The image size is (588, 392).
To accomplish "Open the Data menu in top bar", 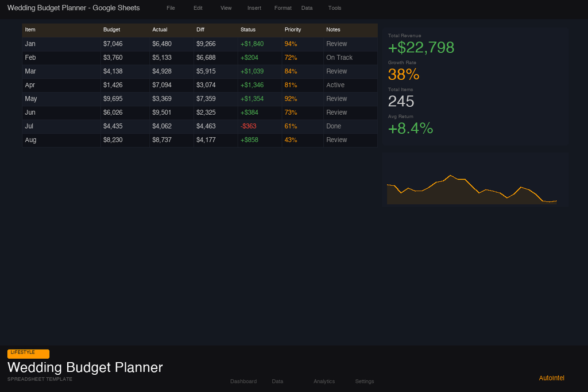I will click(x=307, y=8).
